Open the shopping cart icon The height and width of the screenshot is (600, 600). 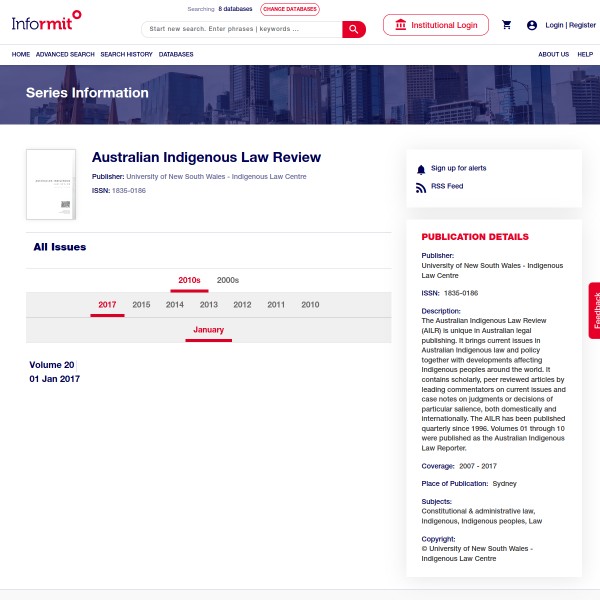coord(507,25)
